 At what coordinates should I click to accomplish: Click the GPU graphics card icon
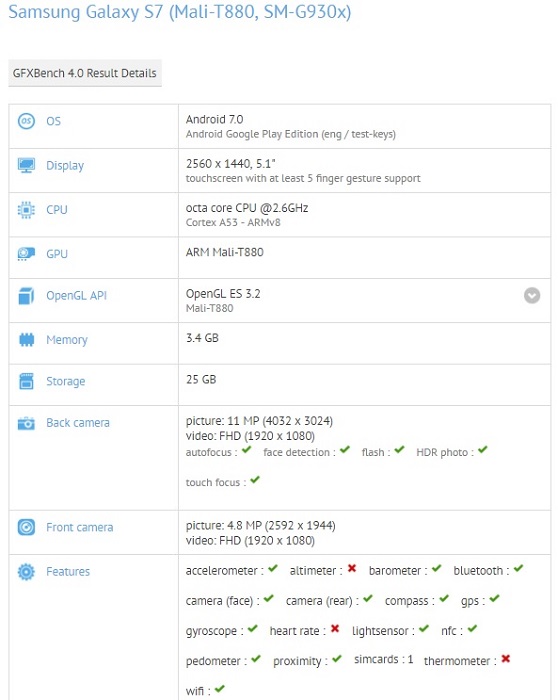point(26,254)
